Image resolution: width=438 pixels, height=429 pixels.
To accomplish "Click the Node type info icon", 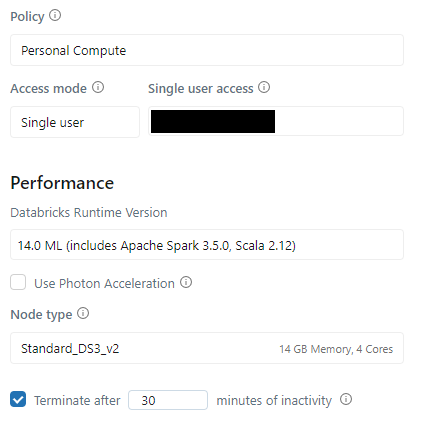I will [x=83, y=313].
